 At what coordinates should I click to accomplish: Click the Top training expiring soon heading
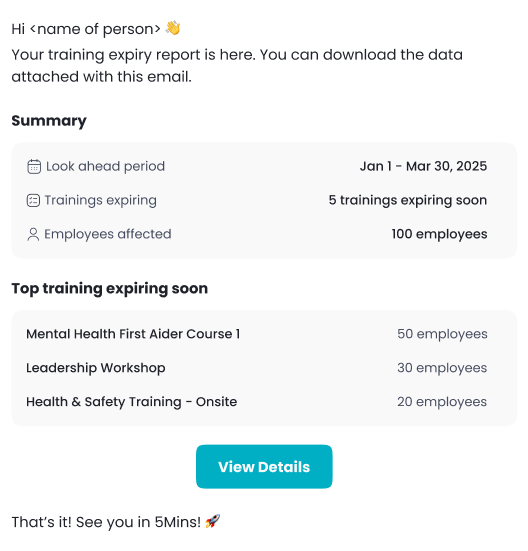[x=110, y=289]
